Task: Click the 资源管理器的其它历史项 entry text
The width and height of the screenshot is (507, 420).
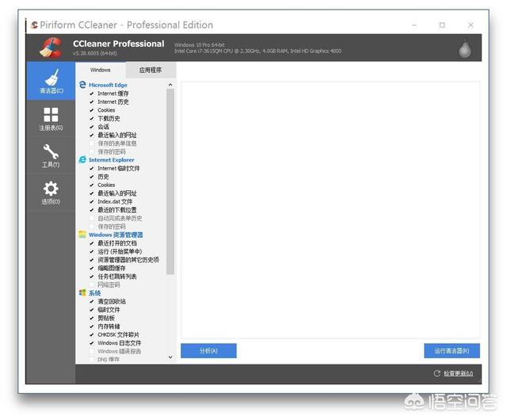Action: 128,260
